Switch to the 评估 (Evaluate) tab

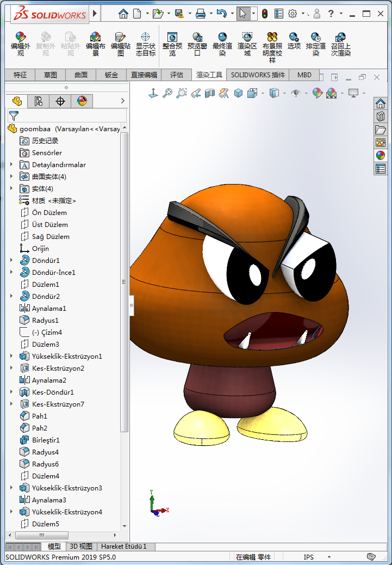point(176,75)
